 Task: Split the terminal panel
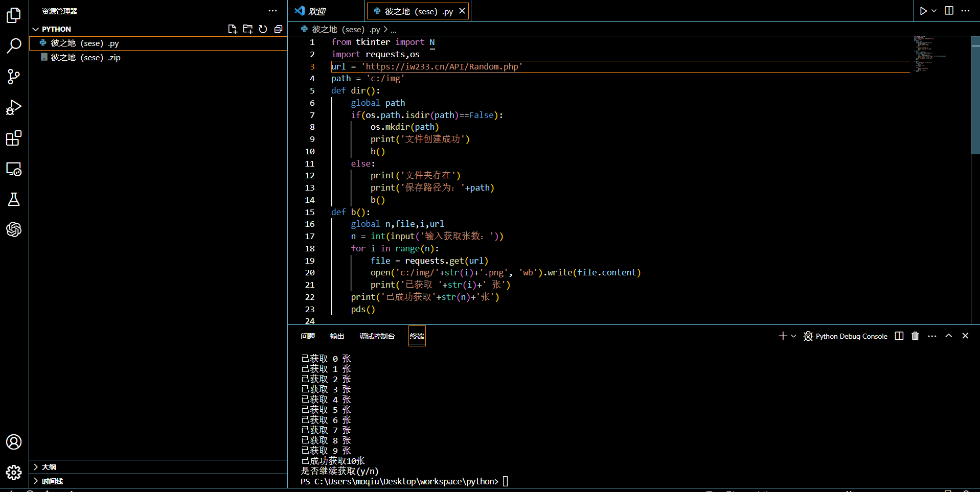point(899,336)
